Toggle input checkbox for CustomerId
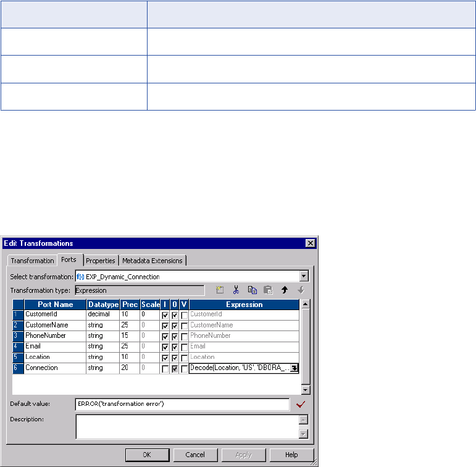The image size is (476, 467). tap(165, 316)
